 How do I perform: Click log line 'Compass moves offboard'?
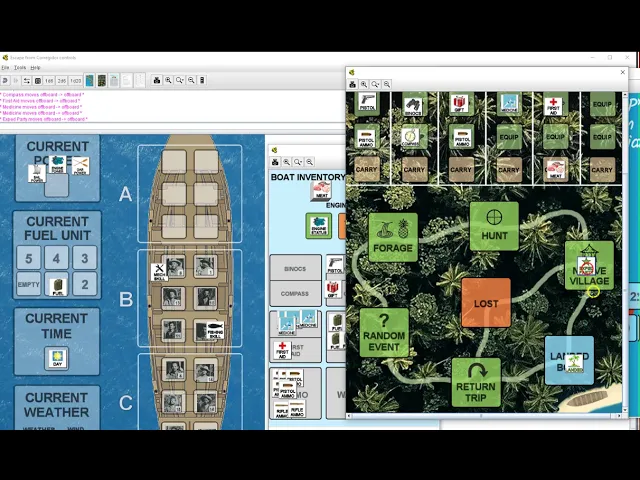click(x=43, y=95)
